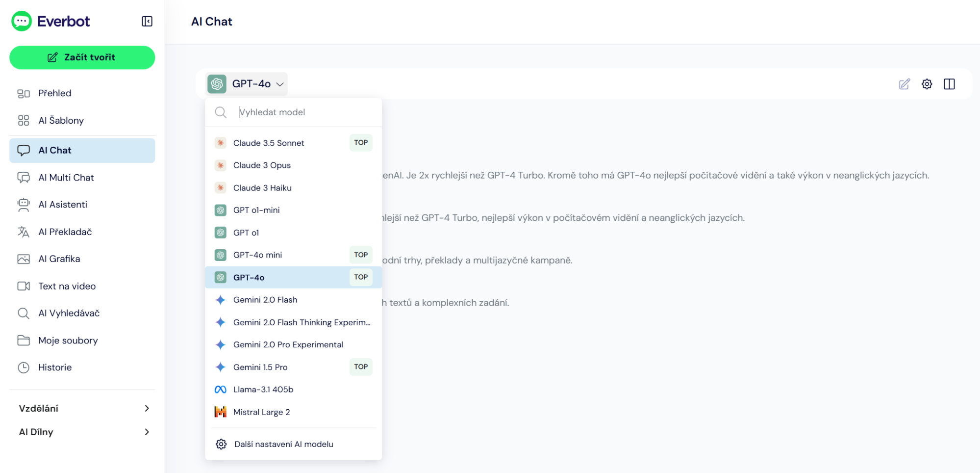This screenshot has width=980, height=473.
Task: Click TOP badge beside Gemini 1.5 Pro
Action: pos(361,367)
